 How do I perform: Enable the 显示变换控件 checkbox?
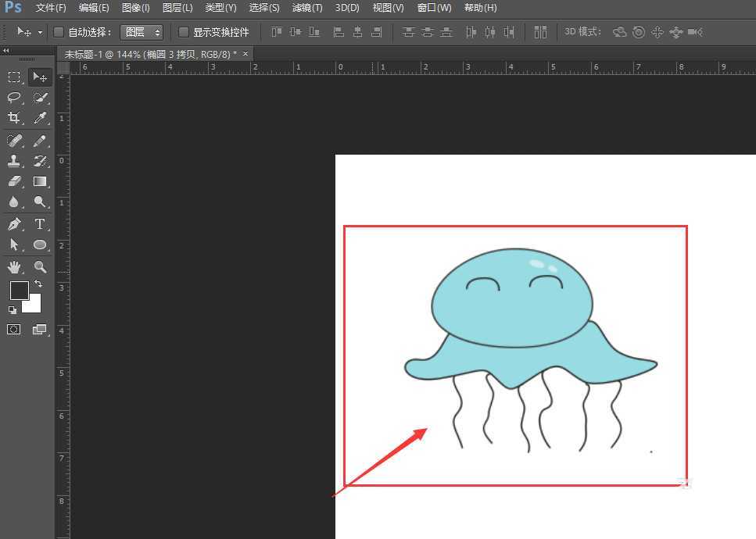(x=184, y=32)
